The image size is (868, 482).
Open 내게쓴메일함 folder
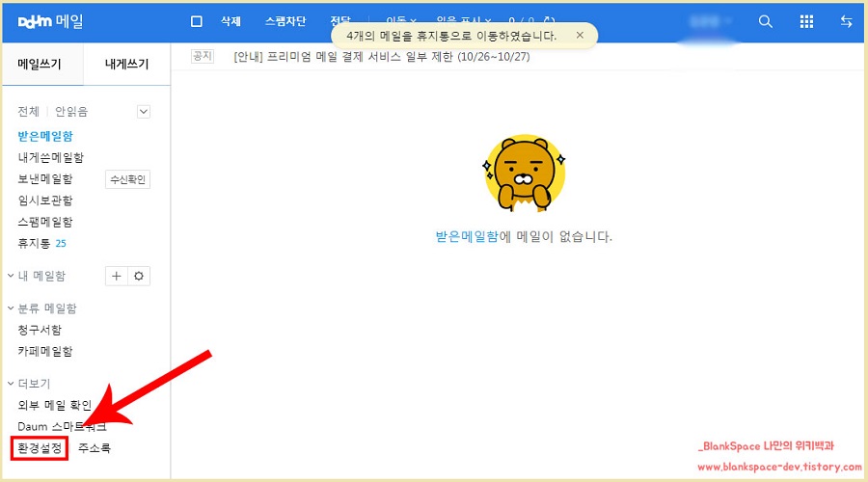point(50,158)
